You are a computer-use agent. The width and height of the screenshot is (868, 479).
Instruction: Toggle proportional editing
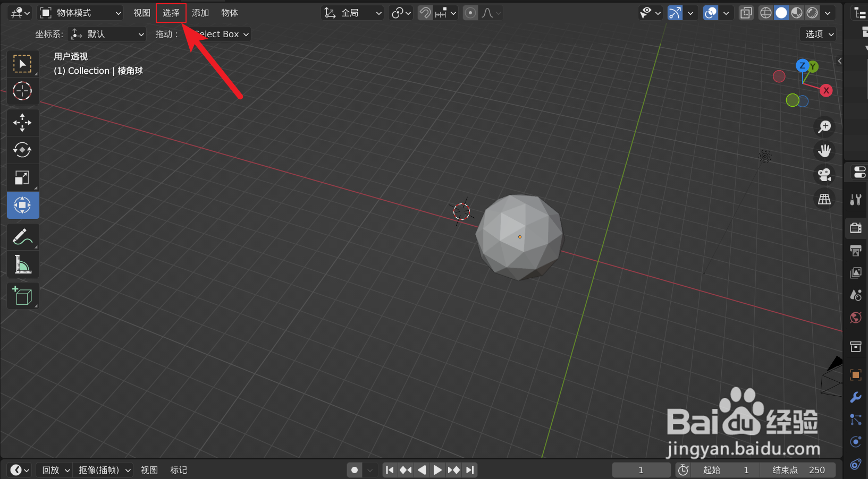[x=470, y=13]
